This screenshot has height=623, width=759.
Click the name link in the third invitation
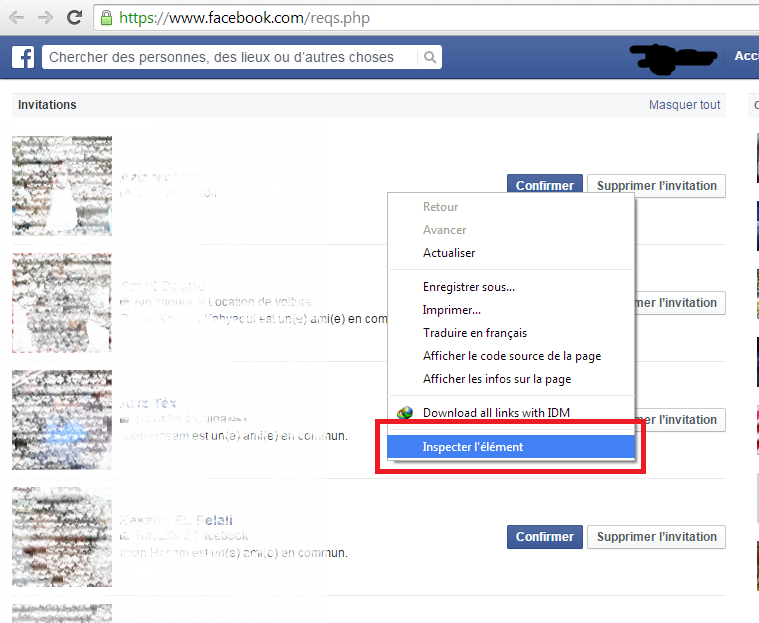click(x=148, y=403)
